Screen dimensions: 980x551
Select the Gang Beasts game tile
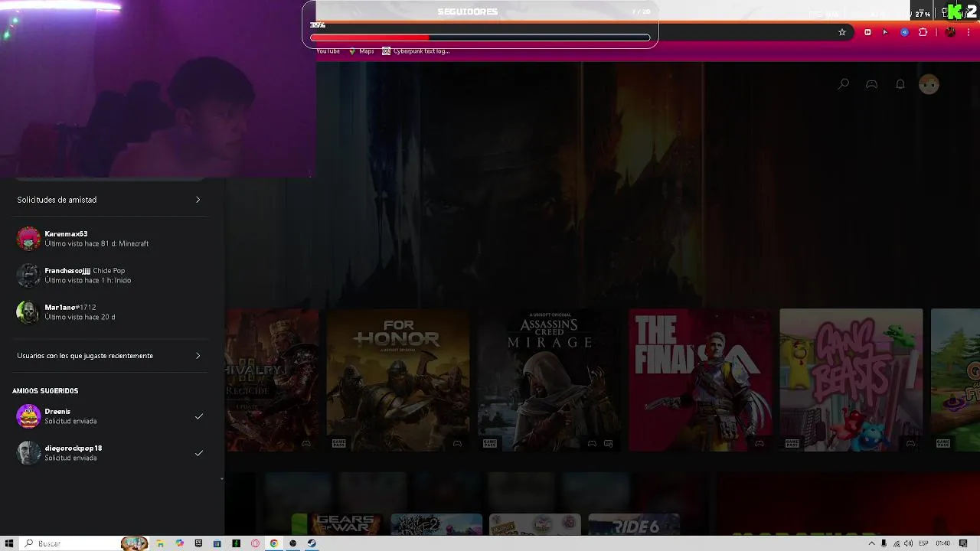[x=851, y=380]
